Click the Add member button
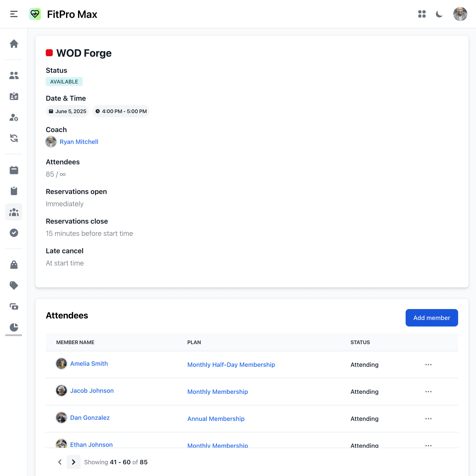Image resolution: width=476 pixels, height=476 pixels. point(431,318)
